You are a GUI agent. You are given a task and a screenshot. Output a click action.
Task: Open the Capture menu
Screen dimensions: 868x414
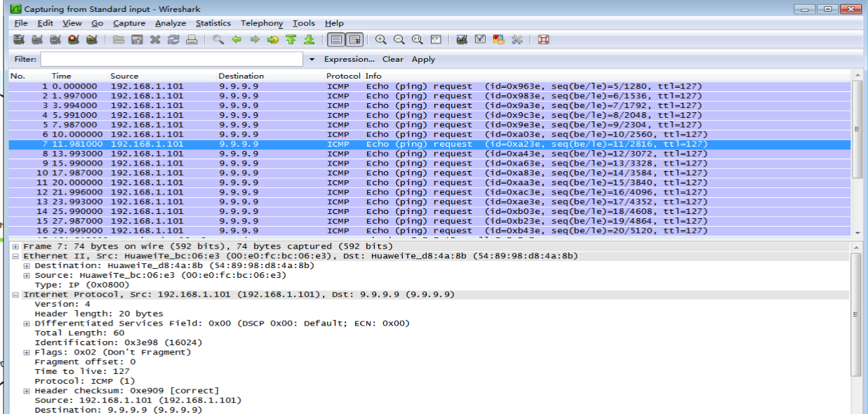[129, 23]
